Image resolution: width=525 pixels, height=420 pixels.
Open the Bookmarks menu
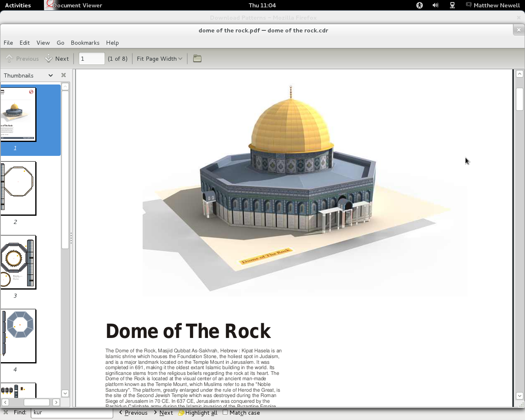coord(85,43)
